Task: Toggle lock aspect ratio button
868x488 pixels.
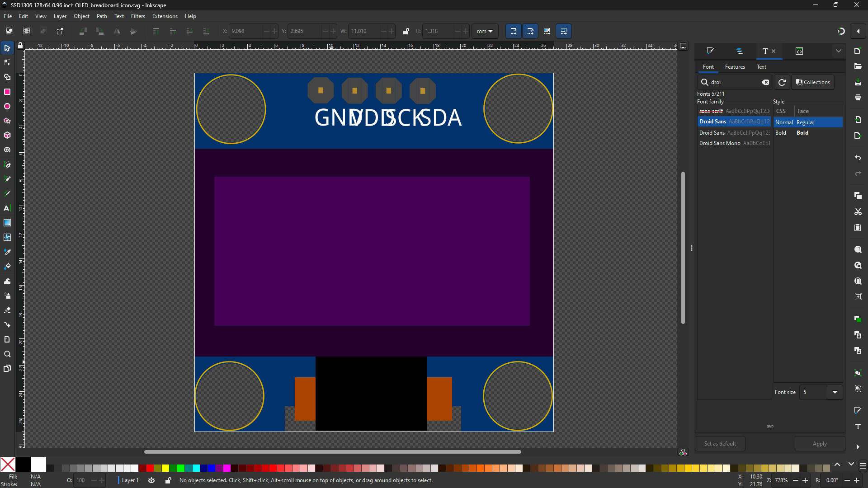Action: [405, 31]
